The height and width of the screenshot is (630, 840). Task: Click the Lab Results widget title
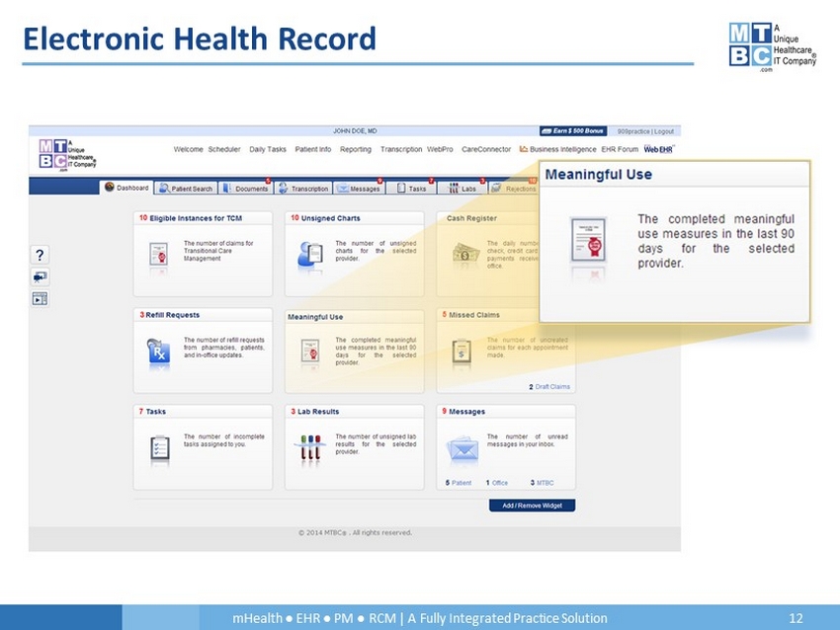click(318, 412)
